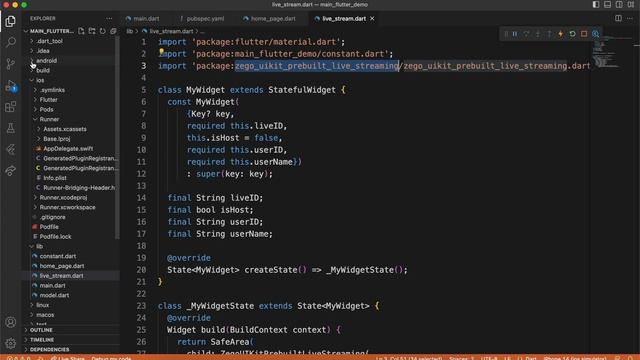The image size is (640, 360).
Task: Toggle primary side bar visibility
Action: pos(596,4)
